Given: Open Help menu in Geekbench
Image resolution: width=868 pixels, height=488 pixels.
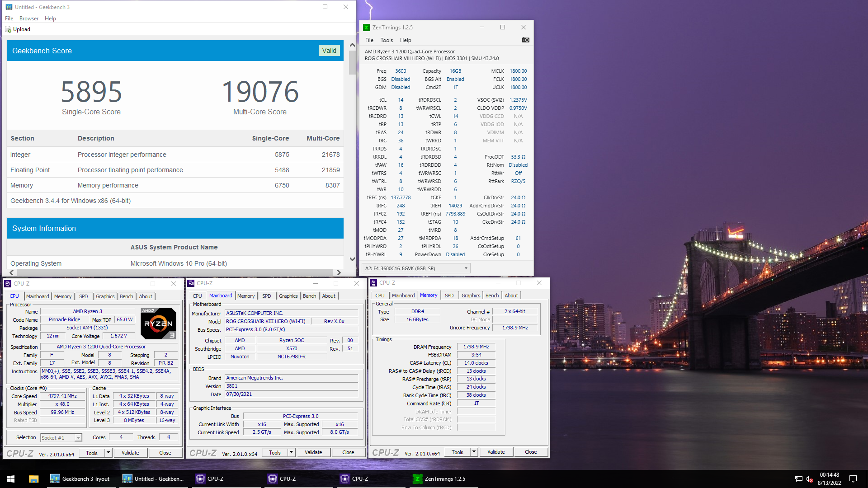Looking at the screenshot, I should point(50,19).
